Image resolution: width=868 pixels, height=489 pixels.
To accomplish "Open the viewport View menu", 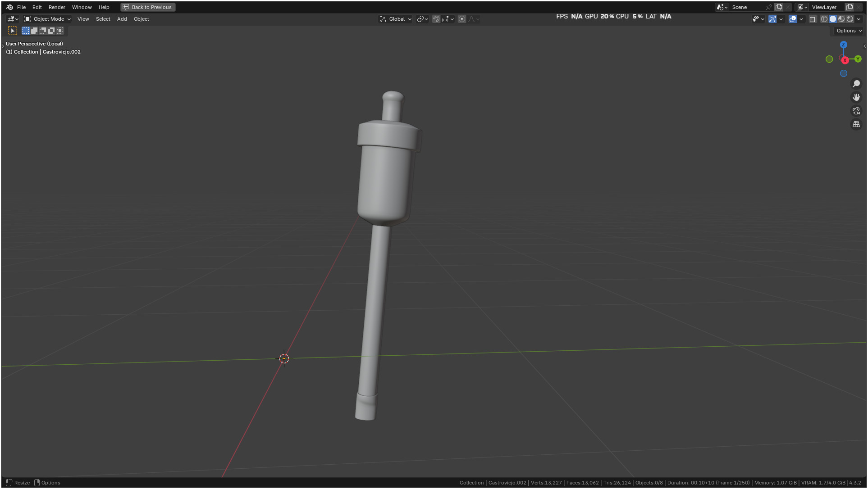I will pyautogui.click(x=83, y=19).
